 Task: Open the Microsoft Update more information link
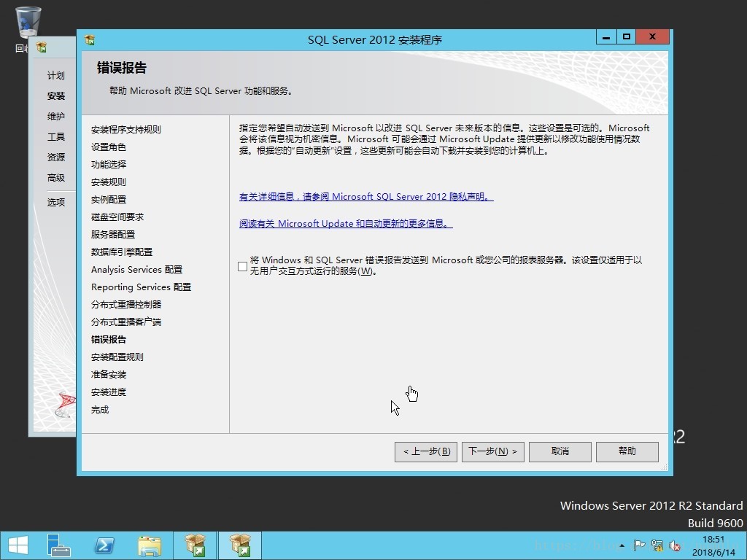pyautogui.click(x=346, y=223)
